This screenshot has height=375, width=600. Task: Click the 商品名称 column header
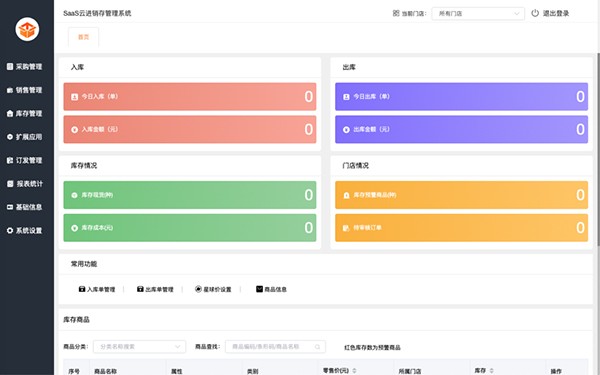[106, 371]
